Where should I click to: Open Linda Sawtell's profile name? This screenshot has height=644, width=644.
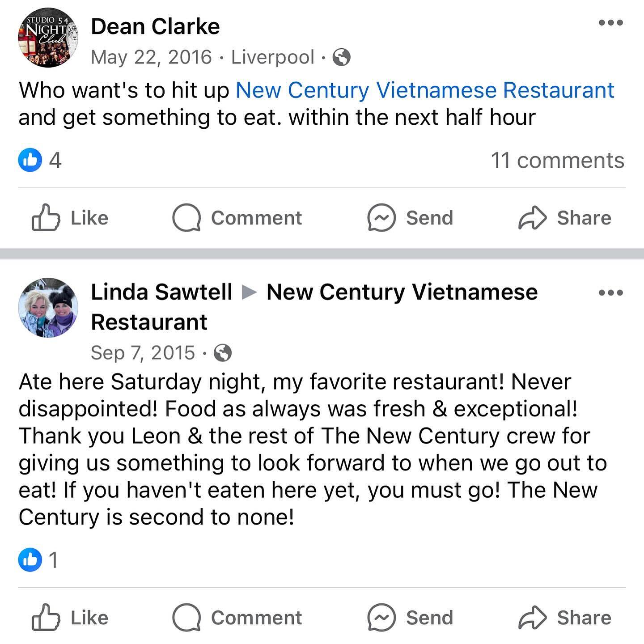tap(161, 292)
